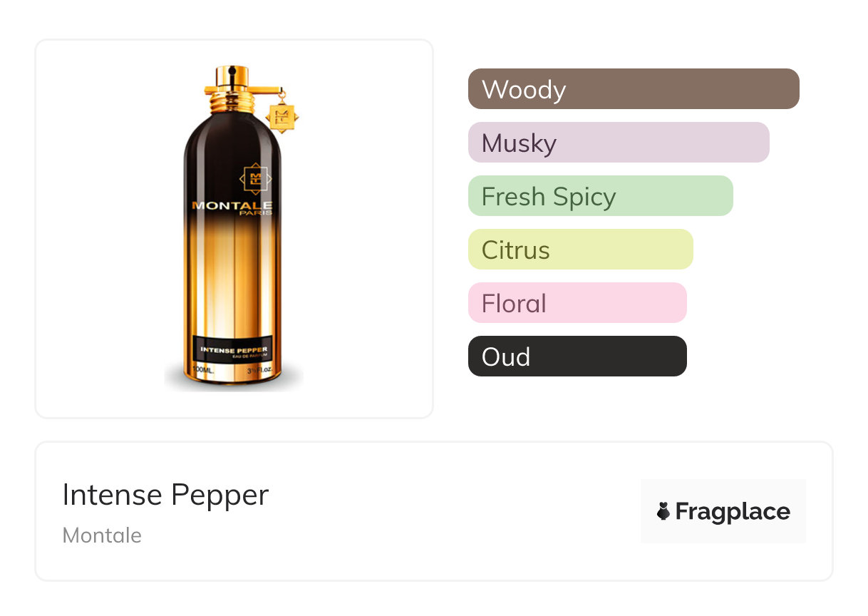The image size is (868, 616).
Task: Click the MONTALE PARIS text on the bottle
Action: click(232, 207)
